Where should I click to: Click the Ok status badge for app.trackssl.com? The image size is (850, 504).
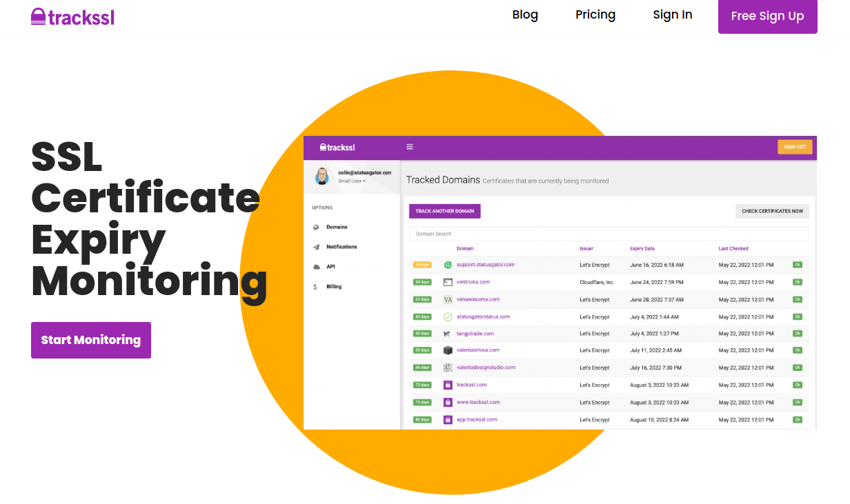[x=798, y=420]
